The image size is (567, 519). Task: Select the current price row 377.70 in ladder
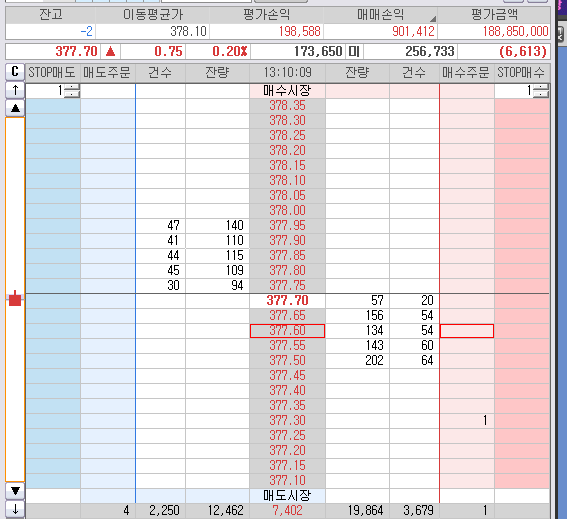[x=287, y=301]
